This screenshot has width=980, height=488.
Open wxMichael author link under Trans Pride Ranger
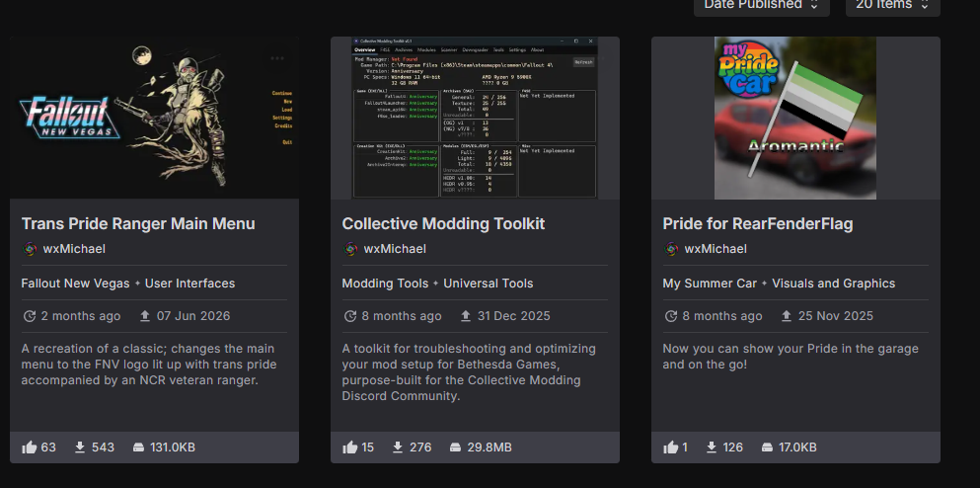click(74, 249)
